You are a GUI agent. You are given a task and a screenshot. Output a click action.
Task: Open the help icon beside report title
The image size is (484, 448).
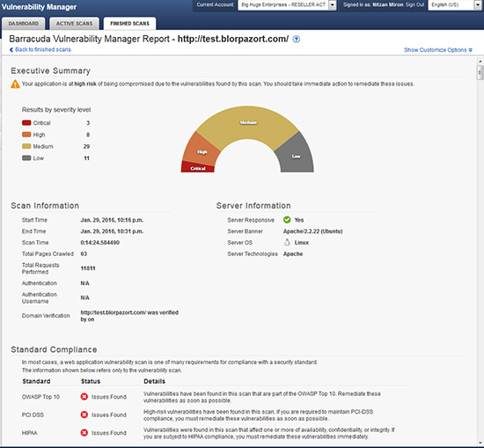296,40
